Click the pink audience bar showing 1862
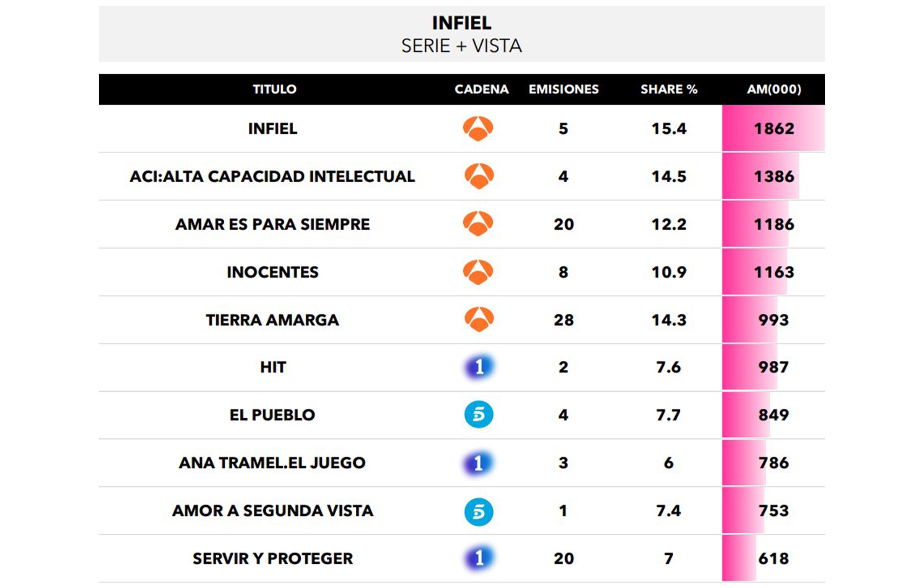 [x=773, y=129]
